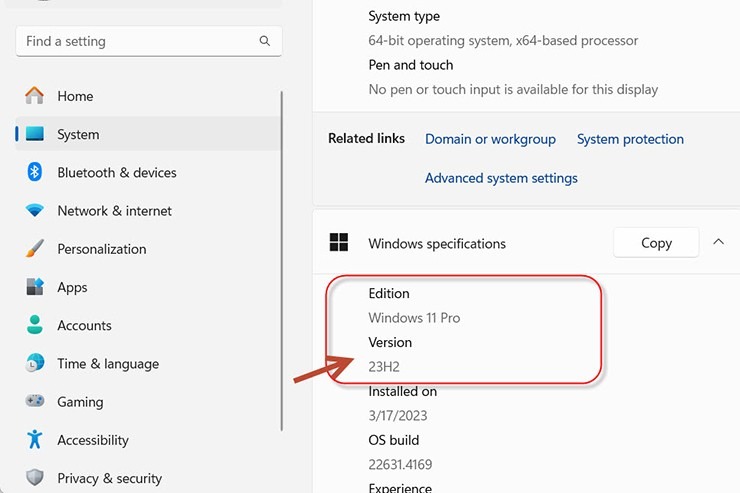Click the Network & internet Wi-Fi icon

pyautogui.click(x=35, y=211)
